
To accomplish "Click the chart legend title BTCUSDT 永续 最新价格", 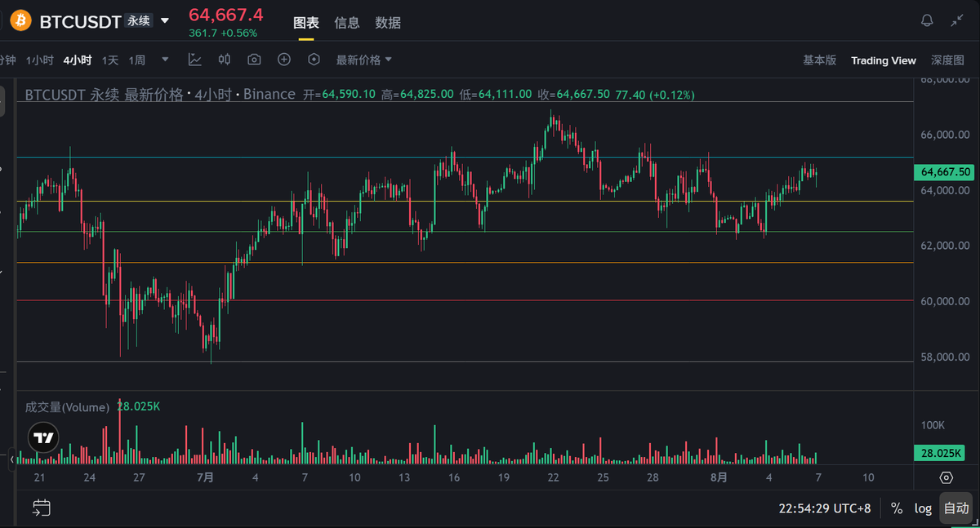I will (104, 95).
